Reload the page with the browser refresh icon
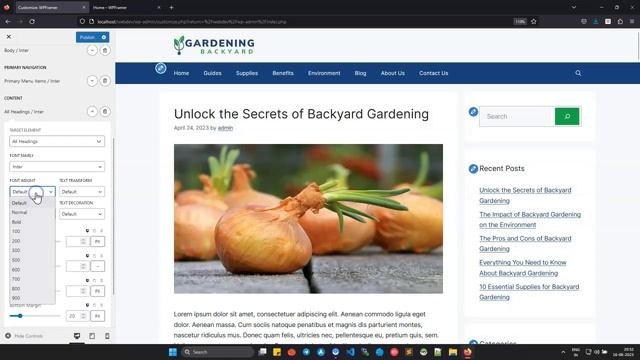This screenshot has height=360, width=640. click(32, 22)
